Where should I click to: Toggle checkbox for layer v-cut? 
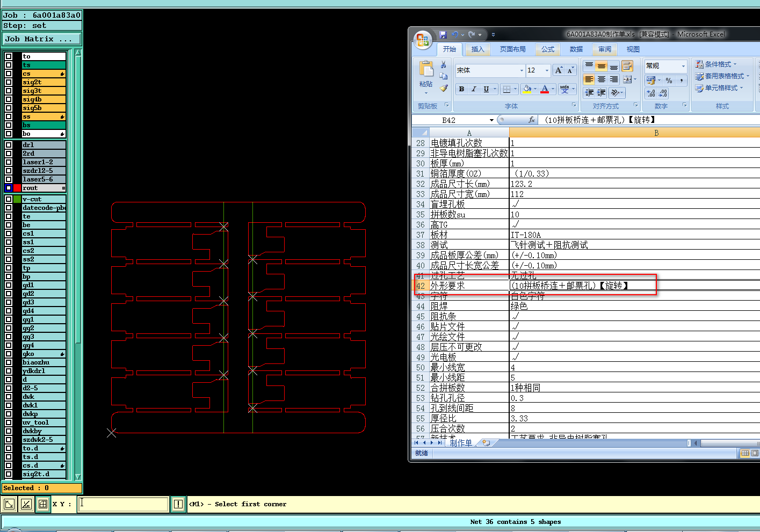pyautogui.click(x=9, y=199)
